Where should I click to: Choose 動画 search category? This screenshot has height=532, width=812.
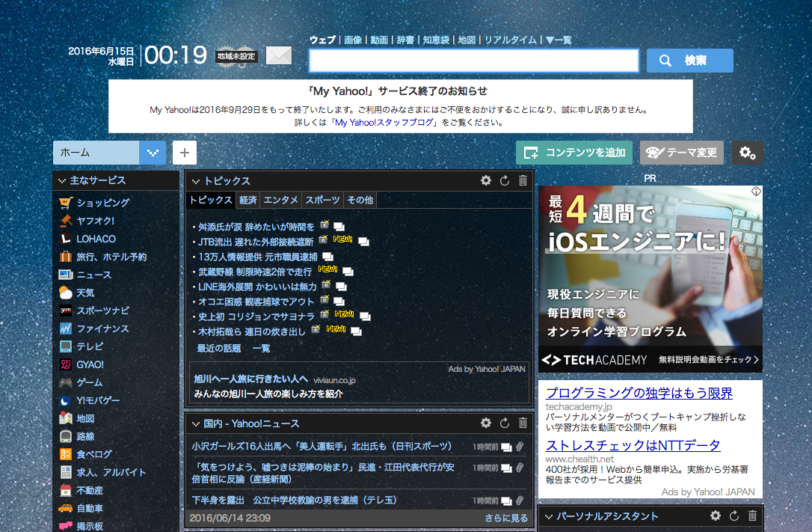pyautogui.click(x=379, y=40)
